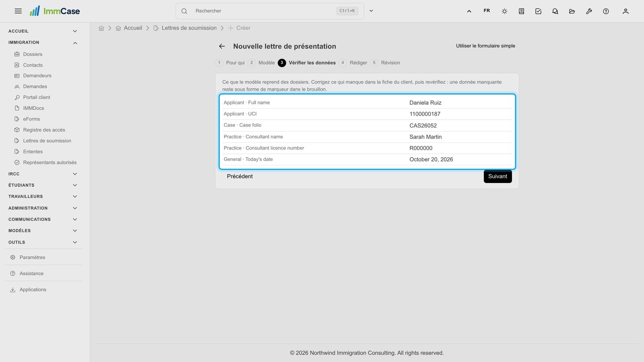This screenshot has height=362, width=644.
Task: Open the help question mark icon
Action: point(606,11)
